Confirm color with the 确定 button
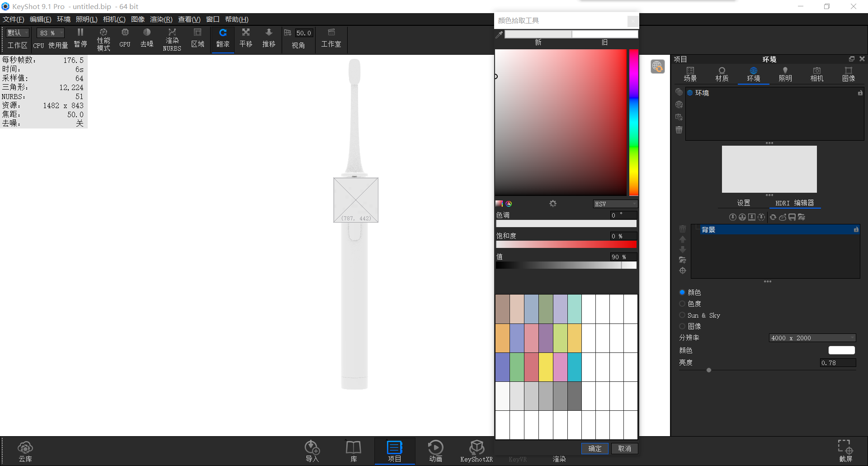This screenshot has width=868, height=466. point(594,448)
